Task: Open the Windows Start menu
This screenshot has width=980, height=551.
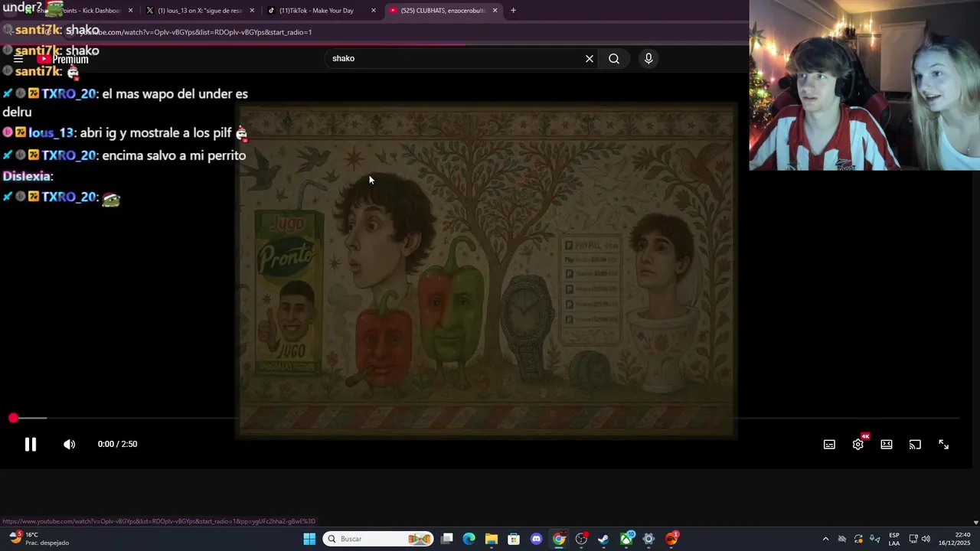Action: click(309, 539)
